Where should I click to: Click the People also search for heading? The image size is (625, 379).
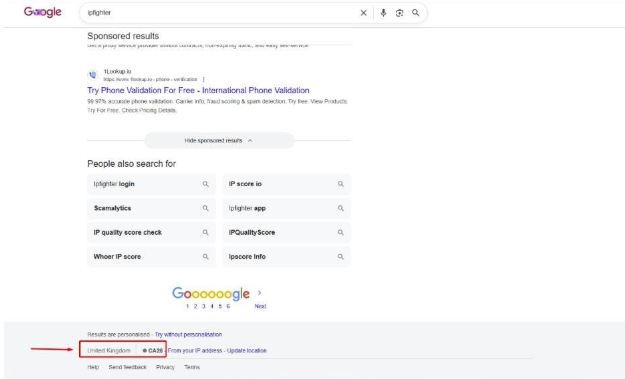pyautogui.click(x=132, y=164)
